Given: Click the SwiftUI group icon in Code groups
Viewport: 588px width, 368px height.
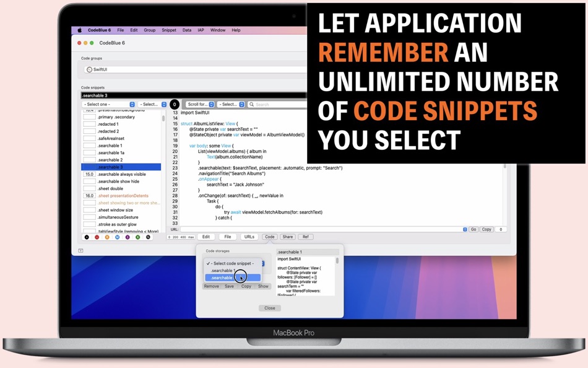Looking at the screenshot, I should pyautogui.click(x=89, y=69).
